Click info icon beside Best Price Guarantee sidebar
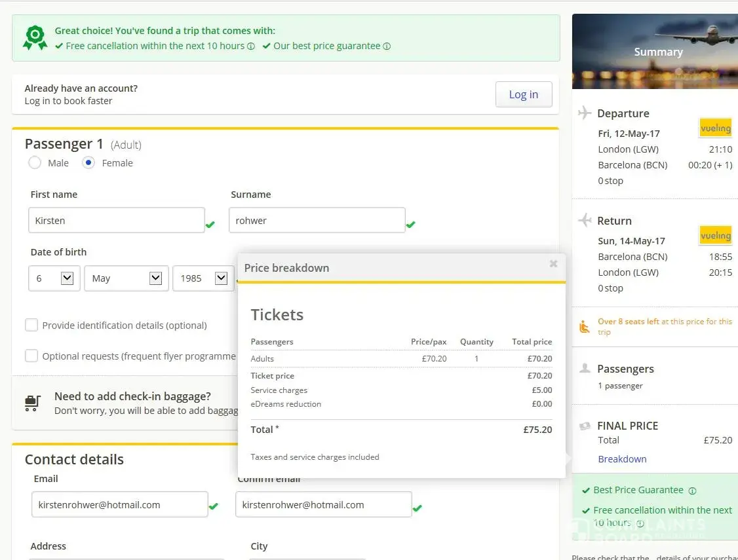Viewport: 738px width, 560px height. (x=692, y=491)
